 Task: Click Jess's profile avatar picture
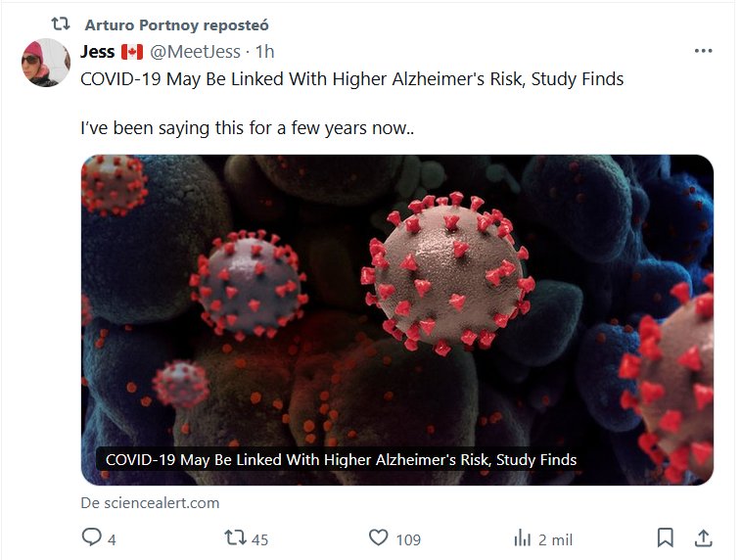point(45,64)
